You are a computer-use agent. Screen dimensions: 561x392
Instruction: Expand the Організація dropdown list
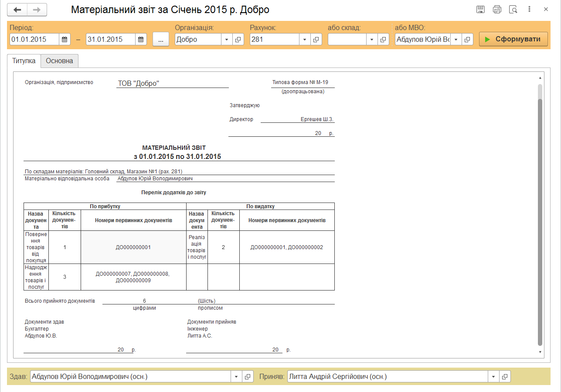(227, 39)
